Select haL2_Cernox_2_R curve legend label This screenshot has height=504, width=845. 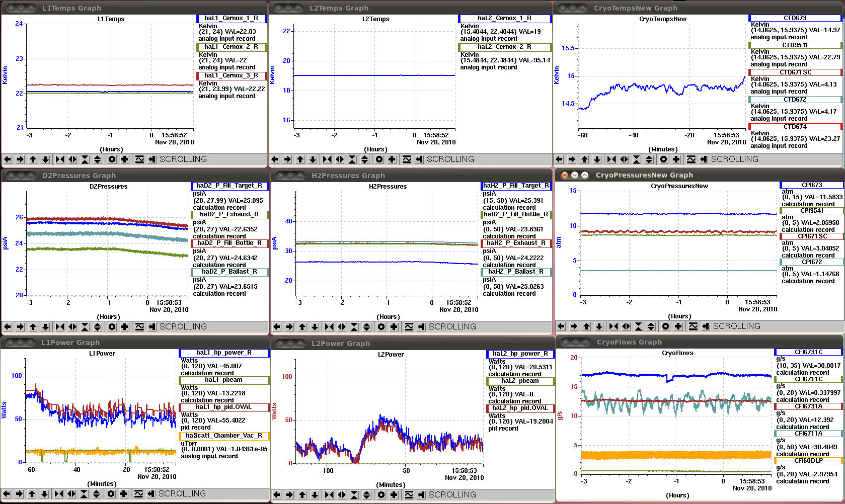point(505,47)
